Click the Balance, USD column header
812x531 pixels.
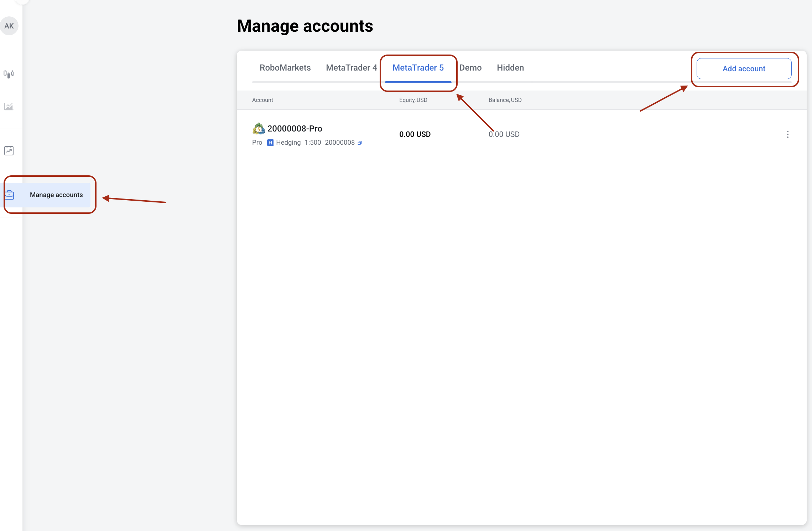(505, 100)
